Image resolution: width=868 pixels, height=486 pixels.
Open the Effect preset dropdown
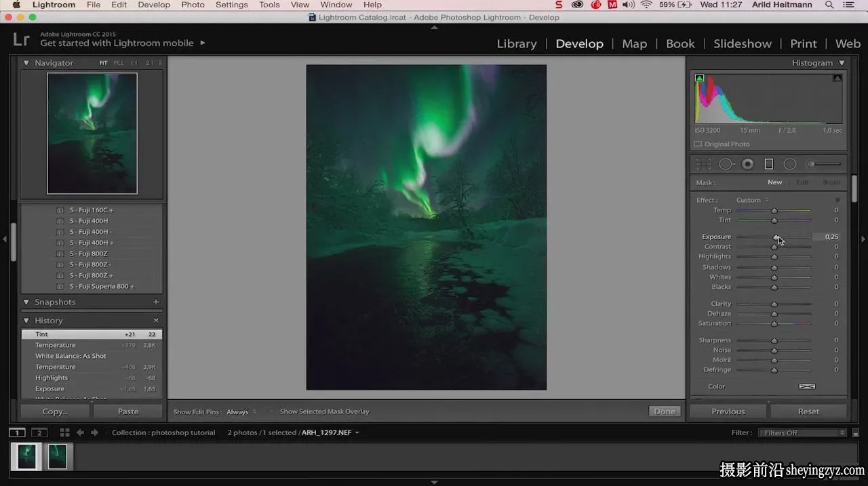point(753,200)
